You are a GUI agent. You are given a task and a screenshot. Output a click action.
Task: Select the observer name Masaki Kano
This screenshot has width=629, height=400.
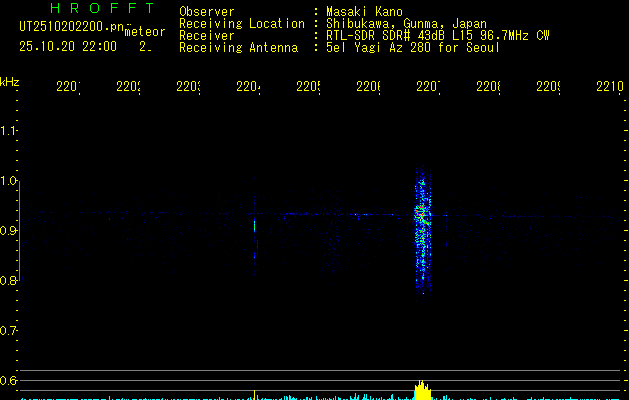pyautogui.click(x=364, y=12)
